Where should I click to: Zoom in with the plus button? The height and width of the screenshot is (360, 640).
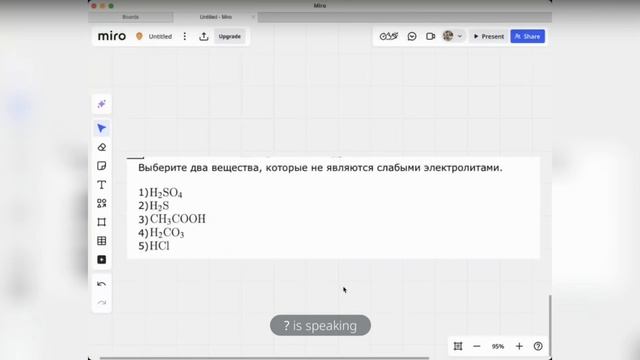[x=519, y=346]
